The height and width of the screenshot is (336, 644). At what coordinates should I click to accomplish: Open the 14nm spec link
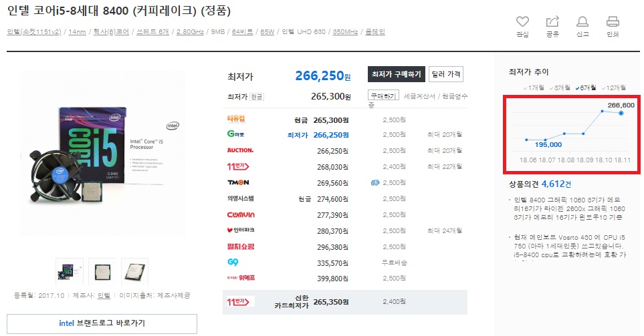click(77, 31)
